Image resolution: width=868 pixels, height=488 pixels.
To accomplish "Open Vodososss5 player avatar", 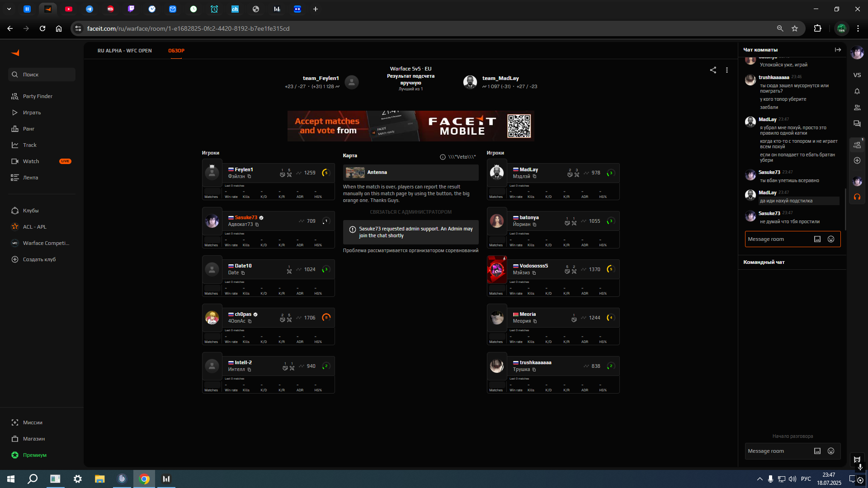I will click(x=497, y=269).
